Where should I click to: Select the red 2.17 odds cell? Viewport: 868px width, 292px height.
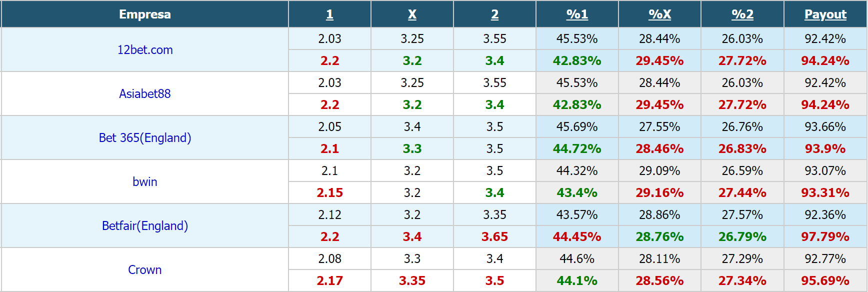point(329,281)
